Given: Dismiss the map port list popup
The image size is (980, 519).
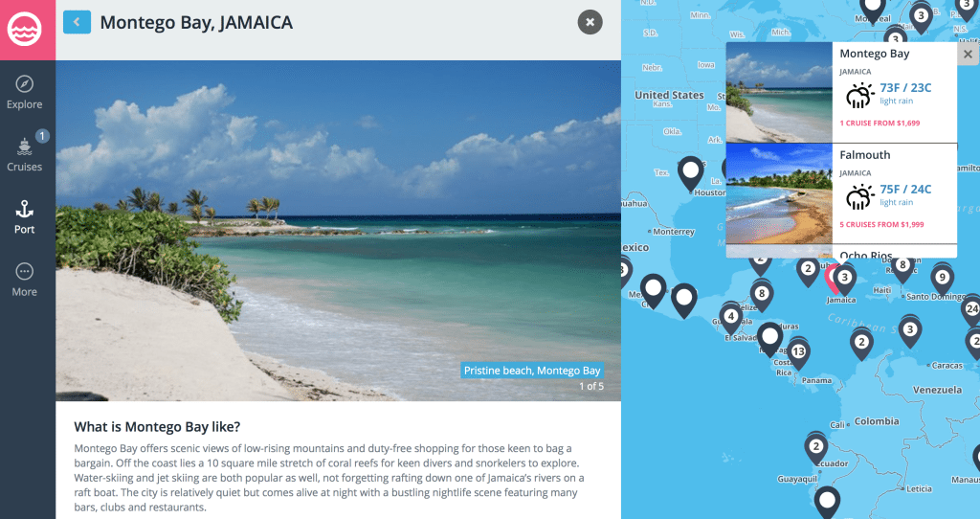Looking at the screenshot, I should (x=968, y=54).
